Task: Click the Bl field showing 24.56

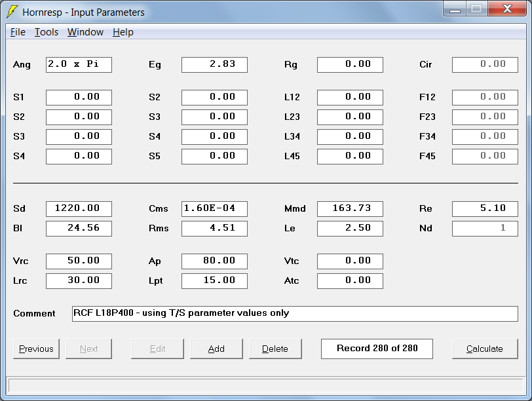Action: [79, 228]
